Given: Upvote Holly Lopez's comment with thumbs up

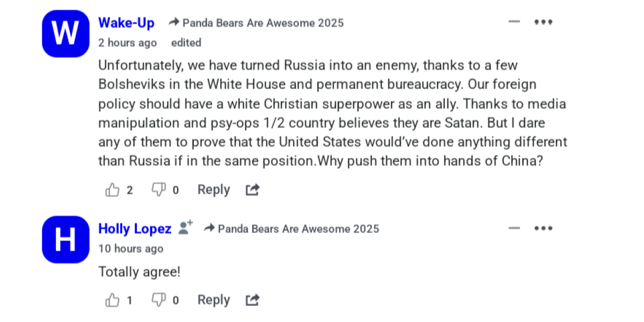Looking at the screenshot, I should [112, 300].
